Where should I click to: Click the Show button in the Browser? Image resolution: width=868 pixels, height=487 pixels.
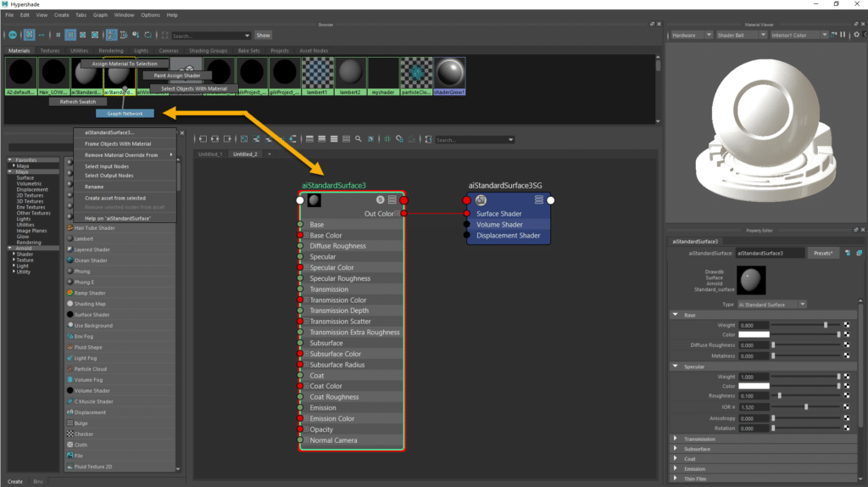263,36
